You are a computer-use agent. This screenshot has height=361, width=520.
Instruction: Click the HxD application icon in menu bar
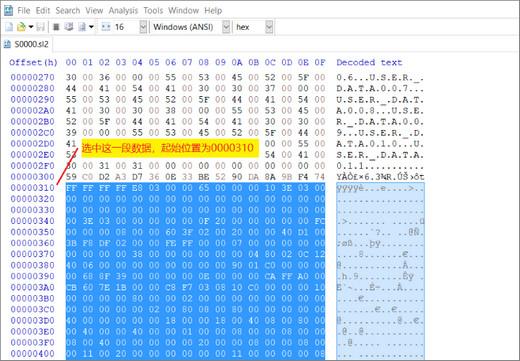point(8,10)
